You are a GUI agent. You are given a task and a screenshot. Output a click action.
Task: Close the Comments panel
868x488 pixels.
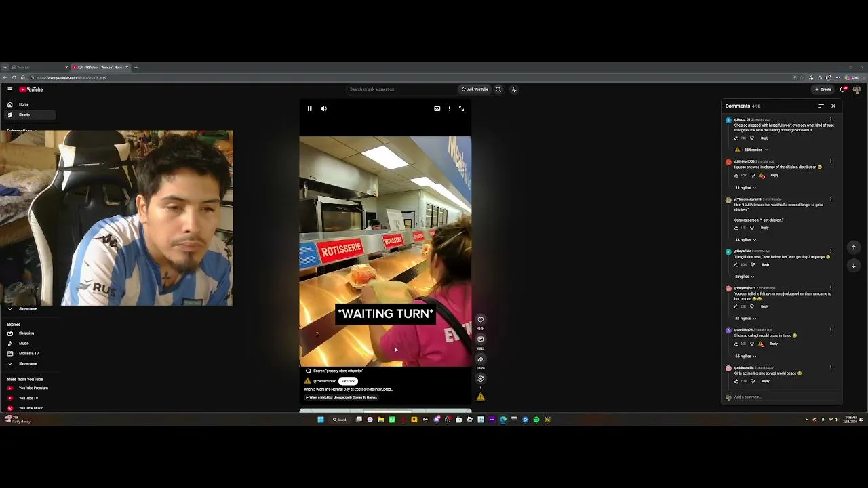(833, 106)
